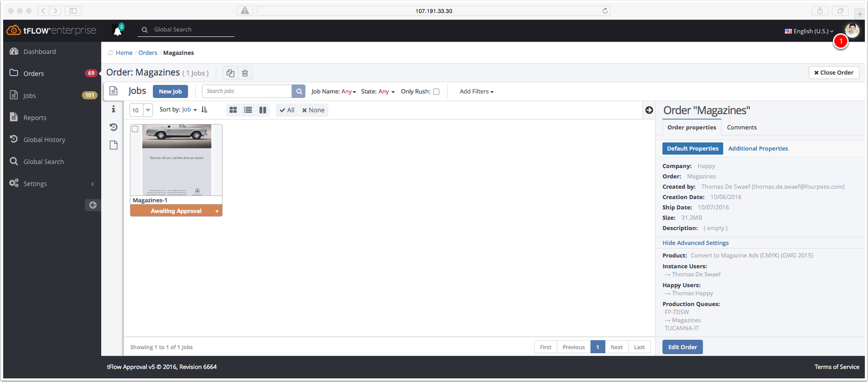Tick the Magazines-1 job checkbox
The image size is (868, 382).
135,129
